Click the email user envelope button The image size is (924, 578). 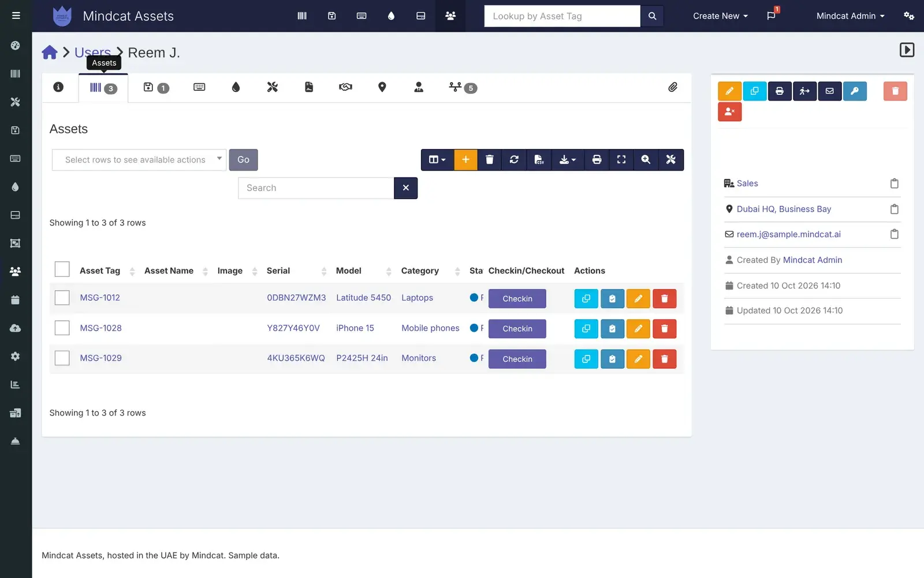829,91
